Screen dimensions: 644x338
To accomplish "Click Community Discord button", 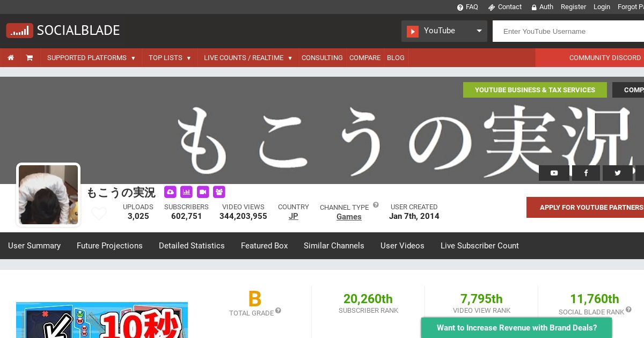I will 590,58.
